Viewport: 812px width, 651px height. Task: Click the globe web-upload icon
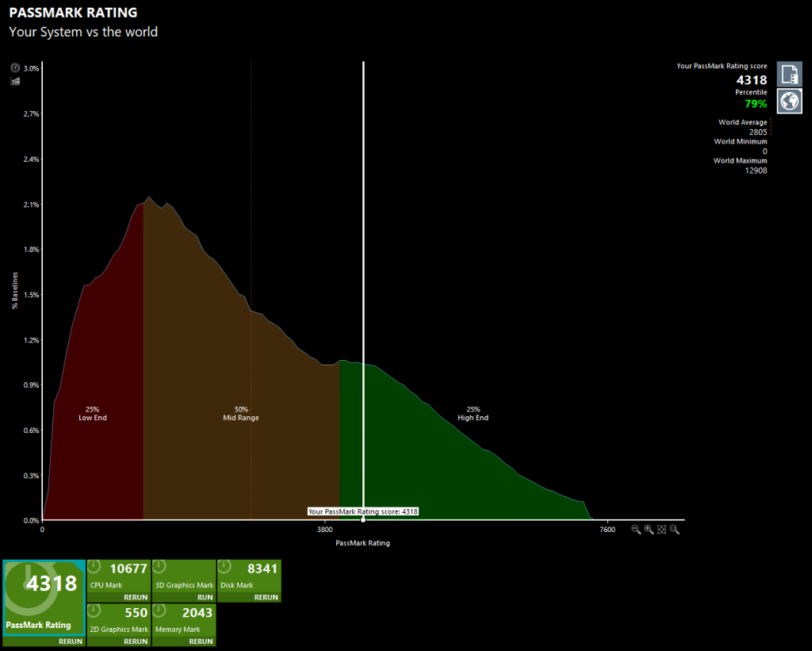coord(789,101)
